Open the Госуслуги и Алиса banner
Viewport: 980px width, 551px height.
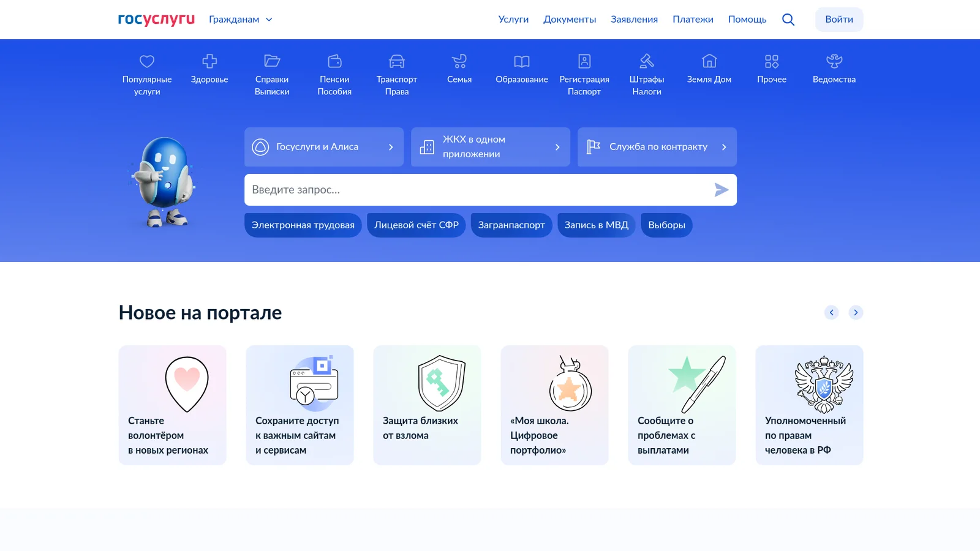tap(324, 147)
